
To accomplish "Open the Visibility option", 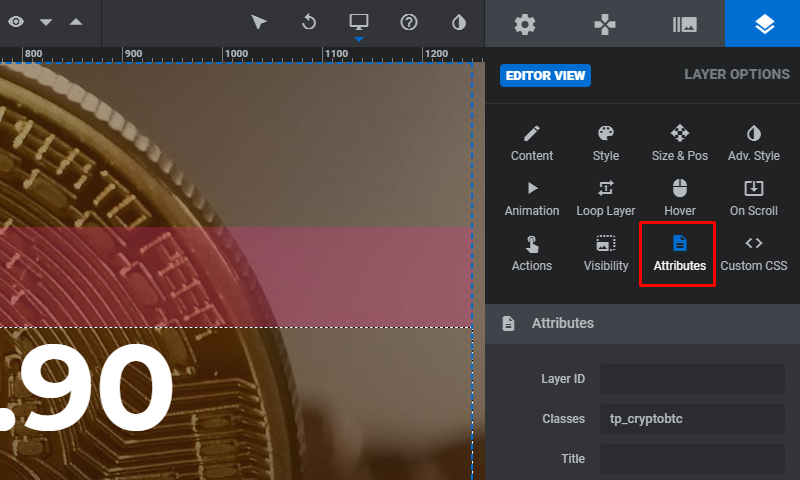I will pyautogui.click(x=606, y=254).
